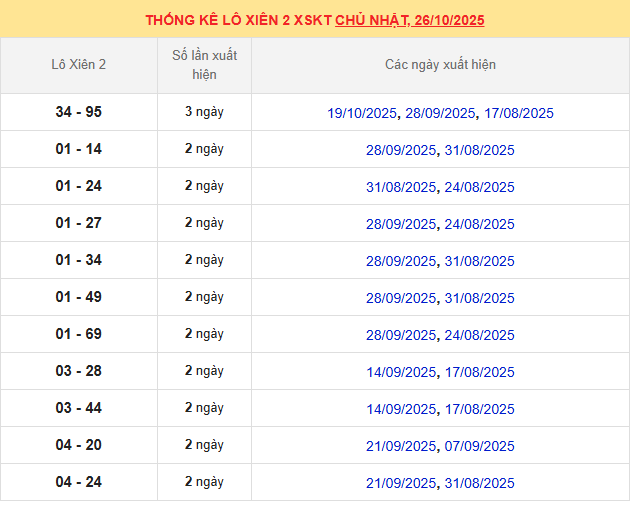The image size is (635, 509).
Task: Select date 24/08/2025 in the 01 - 69 row
Action: coord(479,335)
